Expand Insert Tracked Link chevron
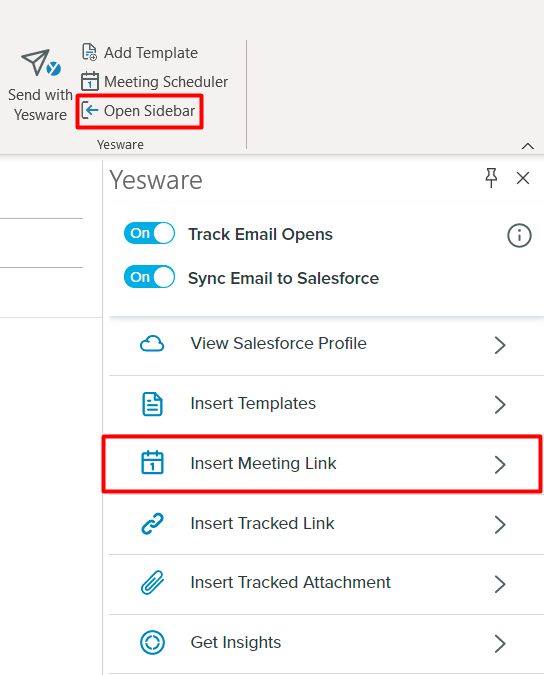This screenshot has width=544, height=675. (x=500, y=524)
